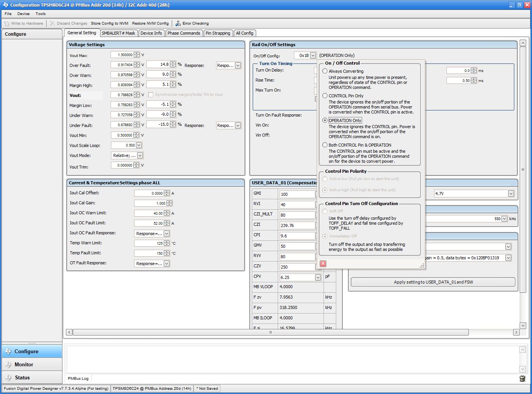Image resolution: width=532 pixels, height=394 pixels.
Task: Open the Device menu
Action: coord(23,13)
